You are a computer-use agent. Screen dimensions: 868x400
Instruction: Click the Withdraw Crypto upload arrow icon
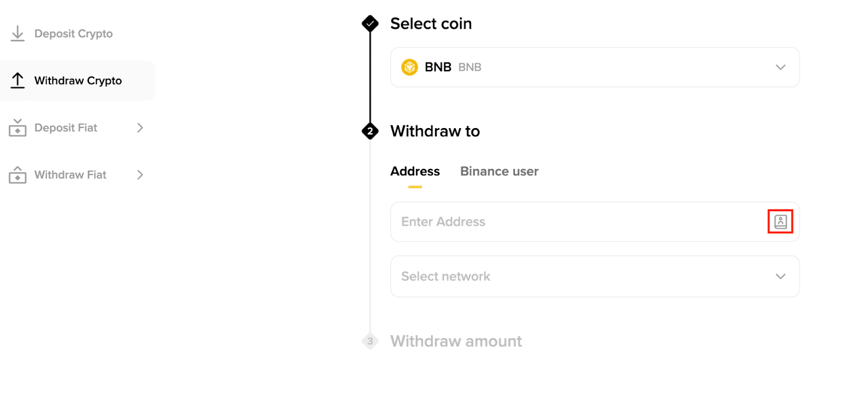click(17, 80)
